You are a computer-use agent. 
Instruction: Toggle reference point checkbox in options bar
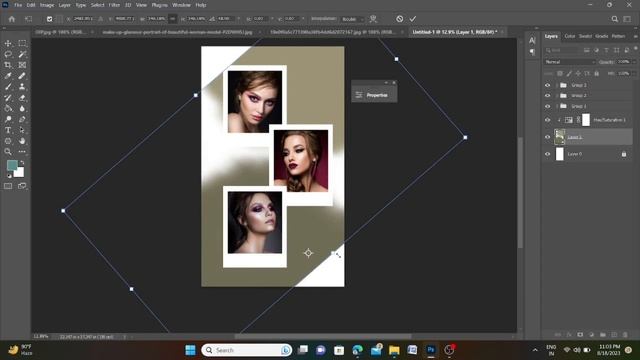coord(49,19)
